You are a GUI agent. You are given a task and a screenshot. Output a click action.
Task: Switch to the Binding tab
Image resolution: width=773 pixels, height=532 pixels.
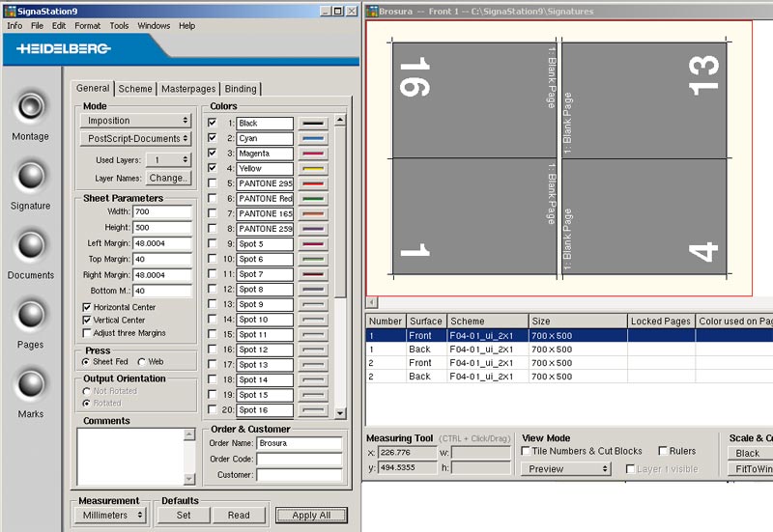click(241, 89)
